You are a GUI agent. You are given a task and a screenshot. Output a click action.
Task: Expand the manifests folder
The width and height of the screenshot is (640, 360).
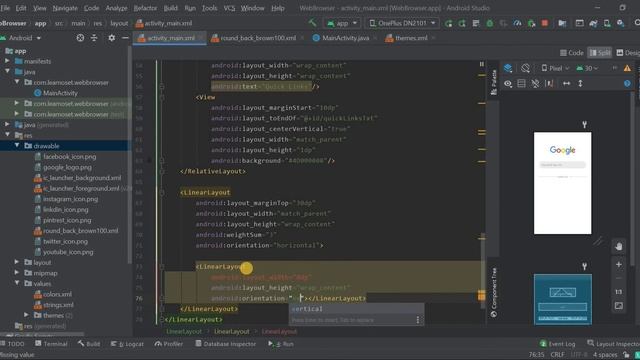coord(7,61)
